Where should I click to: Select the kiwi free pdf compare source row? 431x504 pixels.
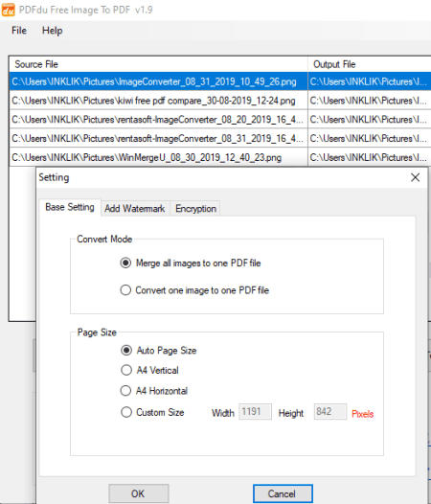[158, 101]
